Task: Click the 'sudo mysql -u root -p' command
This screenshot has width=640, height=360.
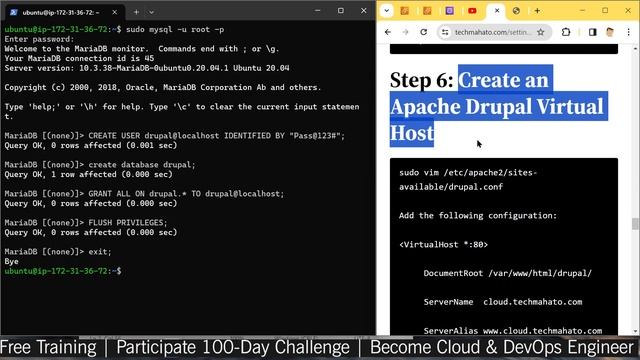Action: (x=175, y=29)
